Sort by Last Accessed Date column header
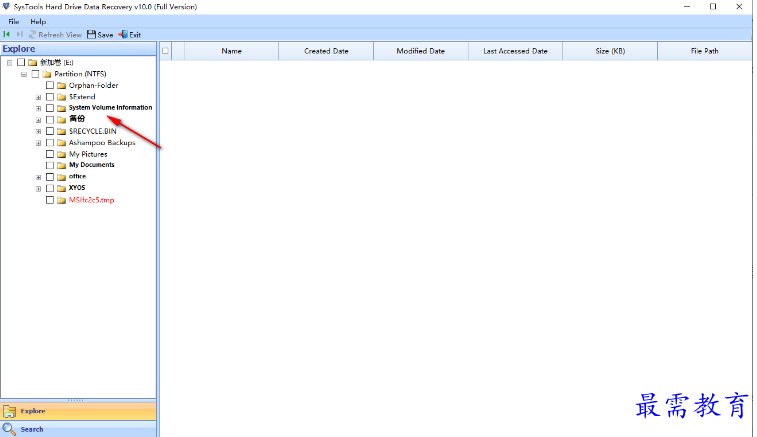 tap(516, 51)
